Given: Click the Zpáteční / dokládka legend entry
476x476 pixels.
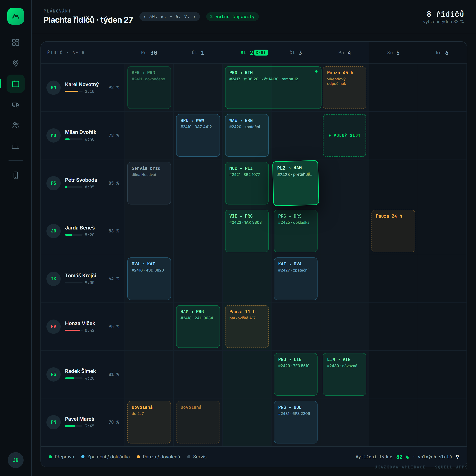Looking at the screenshot, I should coord(106,457).
